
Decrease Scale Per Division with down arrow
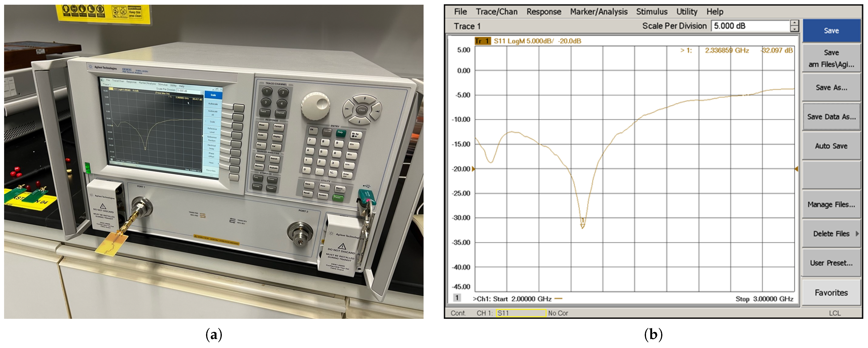795,29
